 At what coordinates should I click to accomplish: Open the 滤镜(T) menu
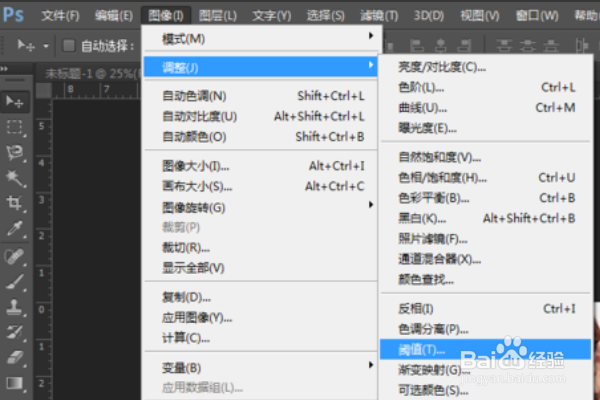(379, 16)
